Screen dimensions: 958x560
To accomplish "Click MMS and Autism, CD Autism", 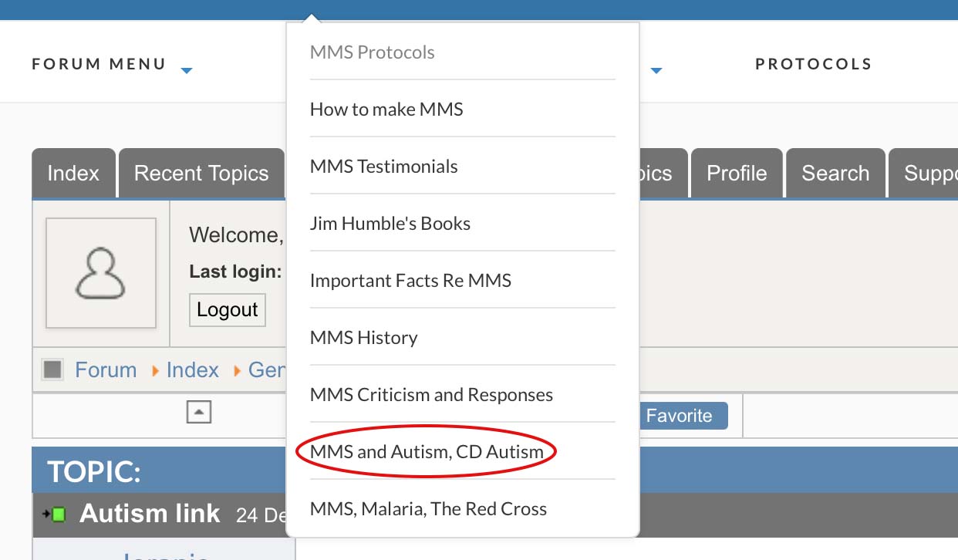I will point(427,452).
